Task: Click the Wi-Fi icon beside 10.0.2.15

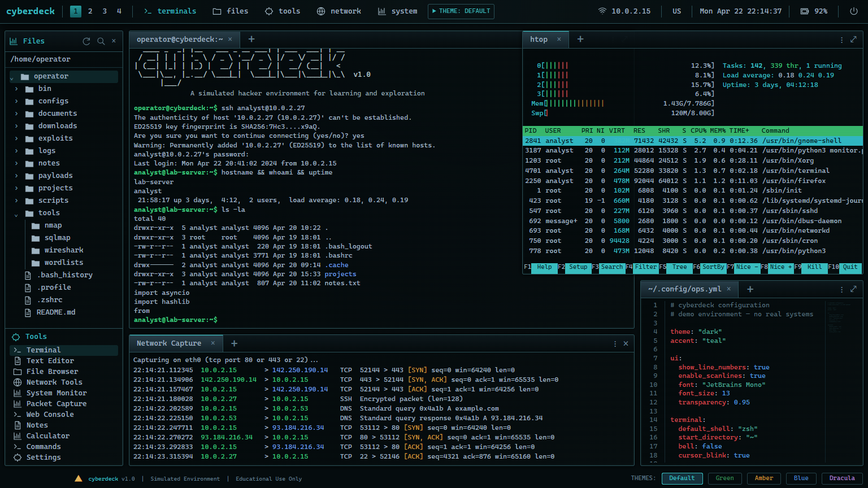Action: coord(602,11)
